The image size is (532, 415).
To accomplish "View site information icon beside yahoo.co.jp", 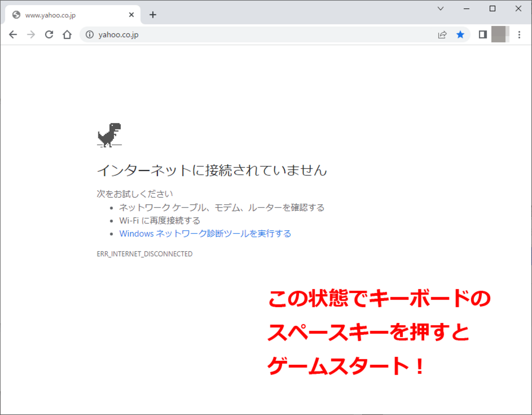I will (90, 35).
